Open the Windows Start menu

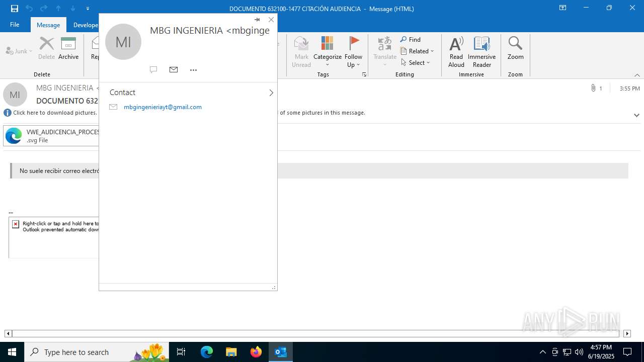point(12,352)
